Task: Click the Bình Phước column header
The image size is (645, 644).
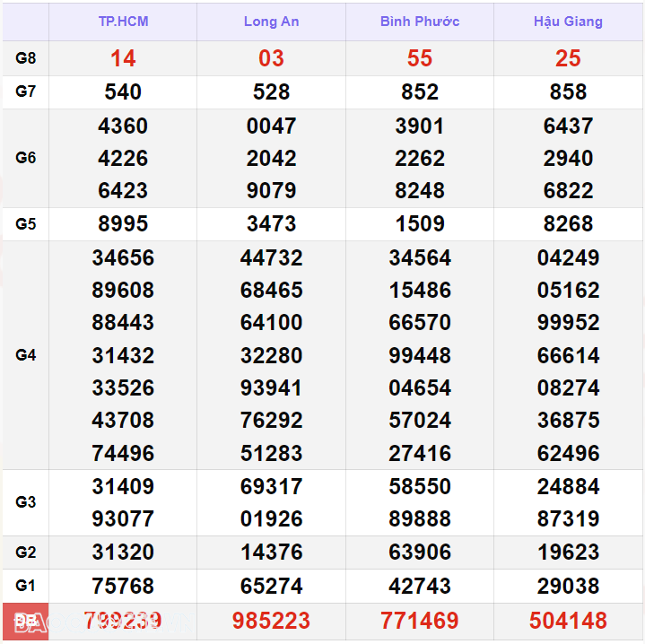Action: 419,22
